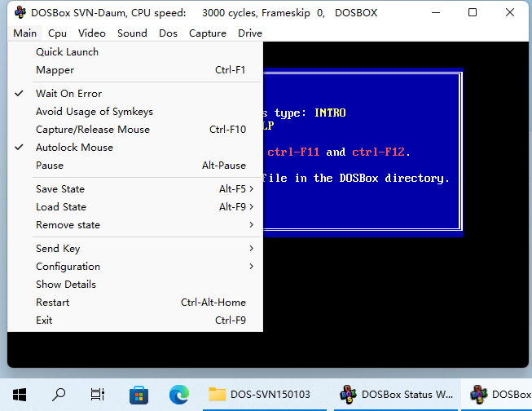
Task: Choose Restart from the menu
Action: (x=135, y=303)
